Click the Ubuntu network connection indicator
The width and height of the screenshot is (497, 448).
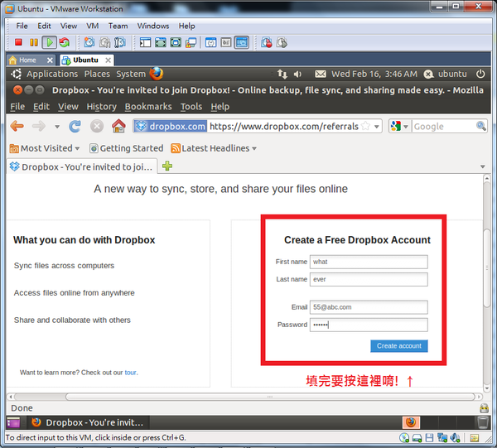click(x=282, y=75)
